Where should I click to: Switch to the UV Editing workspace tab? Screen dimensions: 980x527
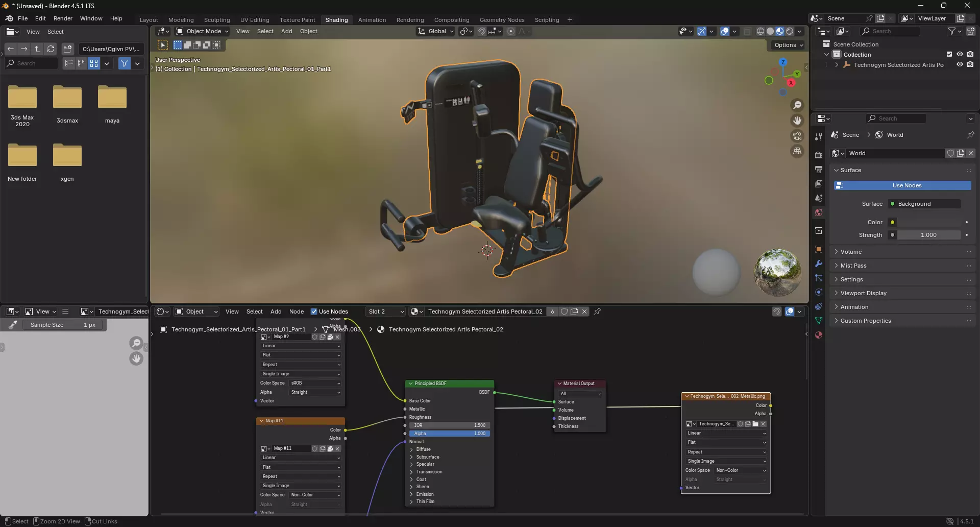tap(255, 20)
